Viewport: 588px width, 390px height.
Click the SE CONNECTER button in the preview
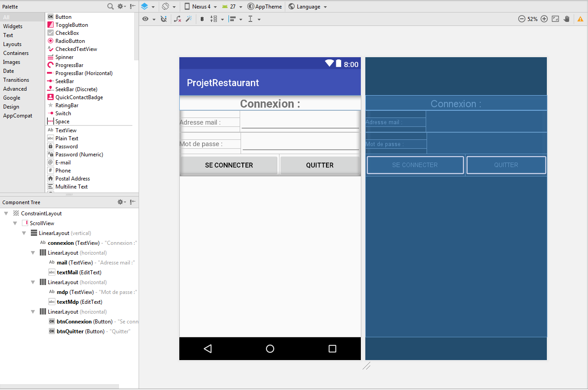coord(228,165)
